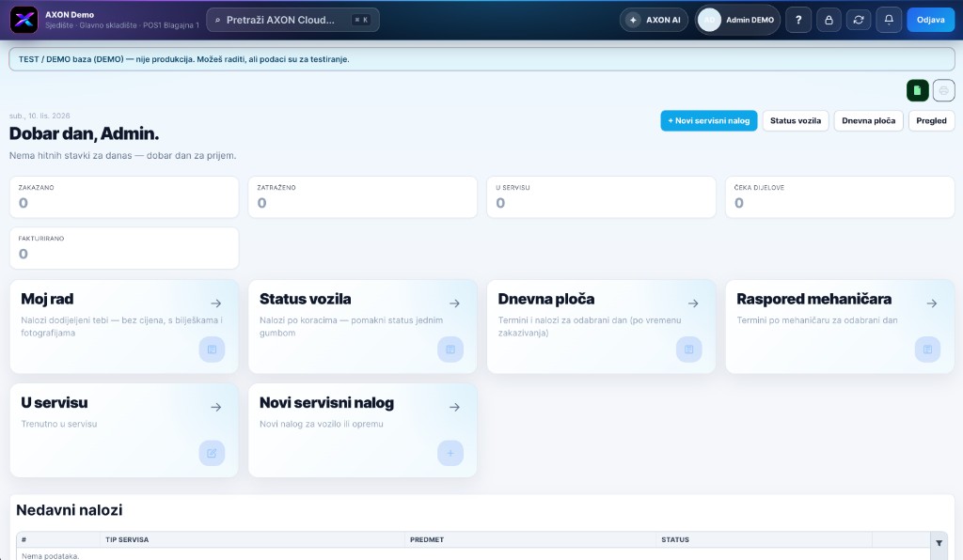This screenshot has height=560, width=963.
Task: Click the refresh sync icon
Action: tap(859, 20)
